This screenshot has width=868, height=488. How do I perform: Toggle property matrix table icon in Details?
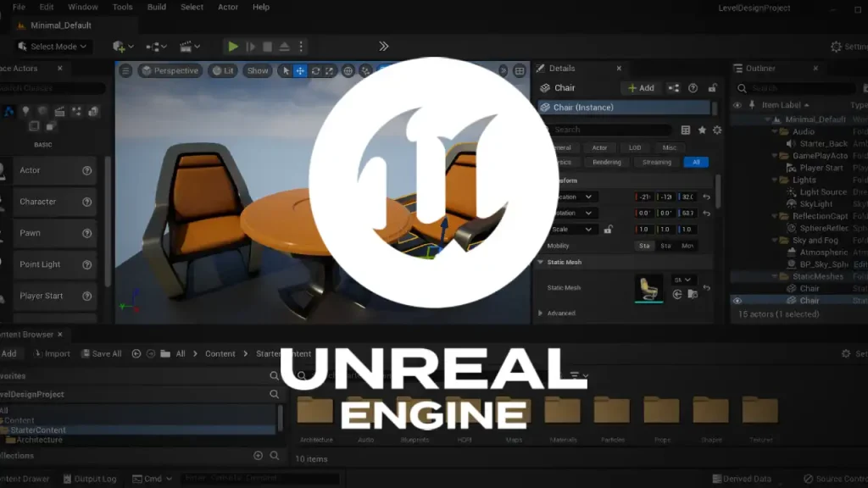[x=685, y=130]
